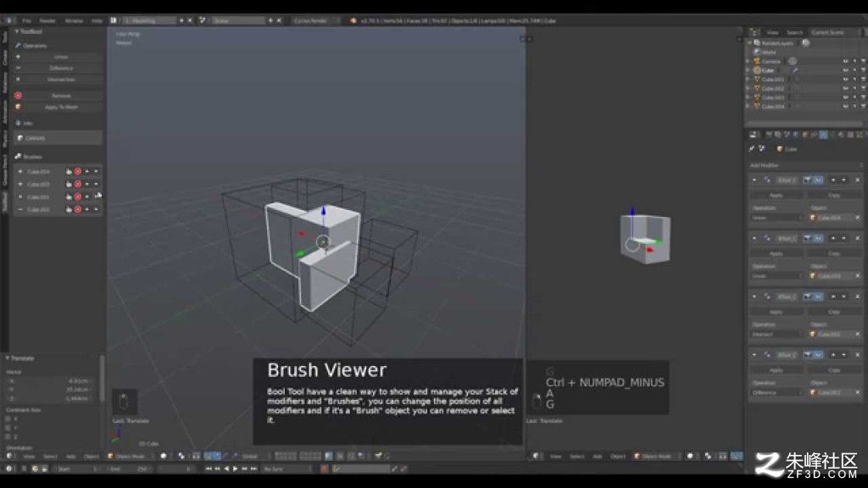The height and width of the screenshot is (488, 868).
Task: Enable the Z constraint axis checkbox
Action: 8,436
